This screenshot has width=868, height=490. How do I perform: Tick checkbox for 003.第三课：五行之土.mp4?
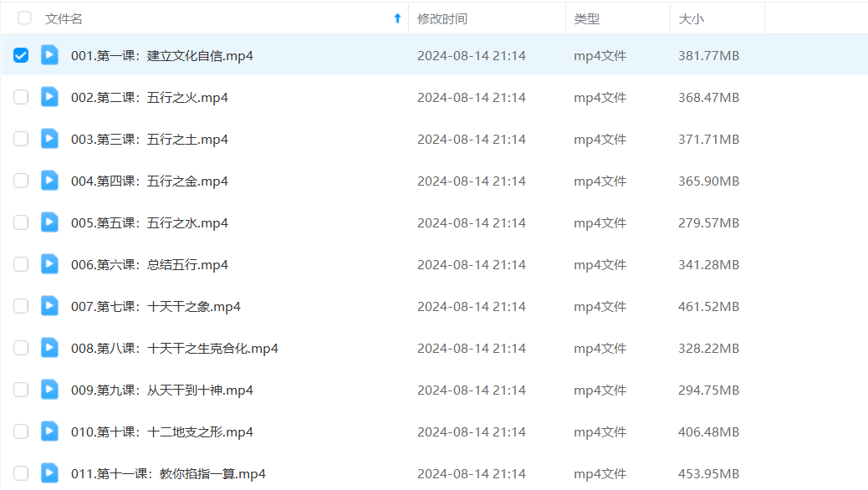coord(21,139)
